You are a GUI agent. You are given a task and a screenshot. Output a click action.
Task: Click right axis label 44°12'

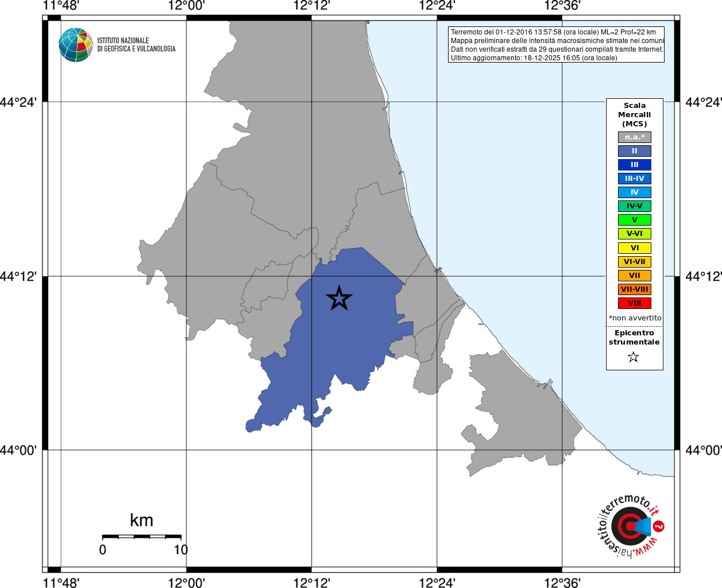click(x=704, y=276)
